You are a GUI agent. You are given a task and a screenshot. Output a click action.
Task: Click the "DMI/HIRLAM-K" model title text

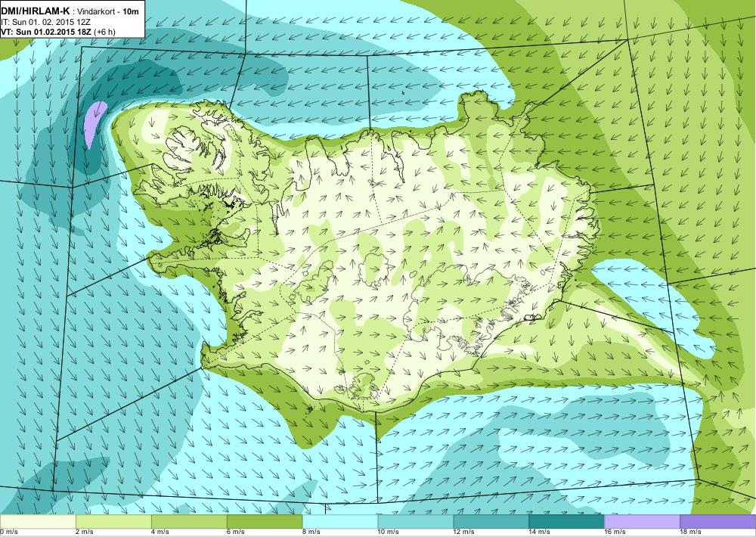36,11
